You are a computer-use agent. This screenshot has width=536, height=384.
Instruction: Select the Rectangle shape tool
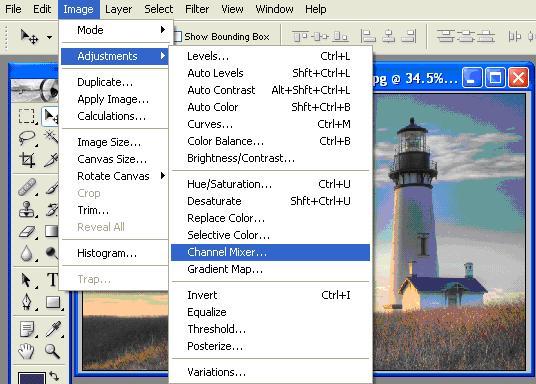point(53,302)
